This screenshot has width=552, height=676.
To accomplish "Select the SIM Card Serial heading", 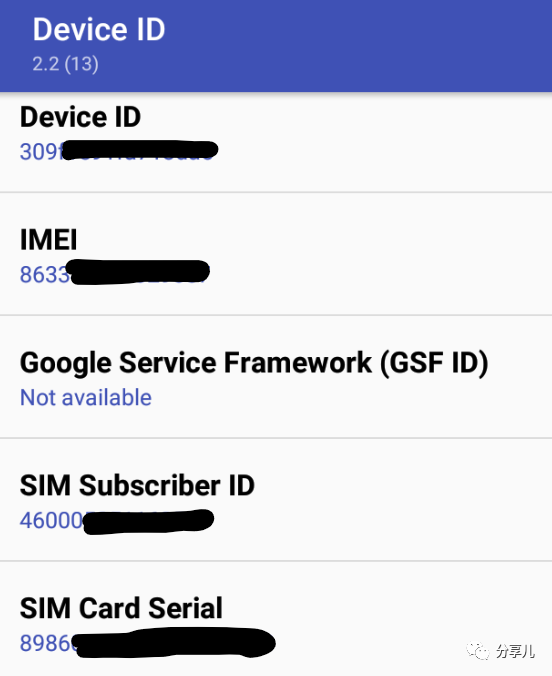I will pos(121,608).
